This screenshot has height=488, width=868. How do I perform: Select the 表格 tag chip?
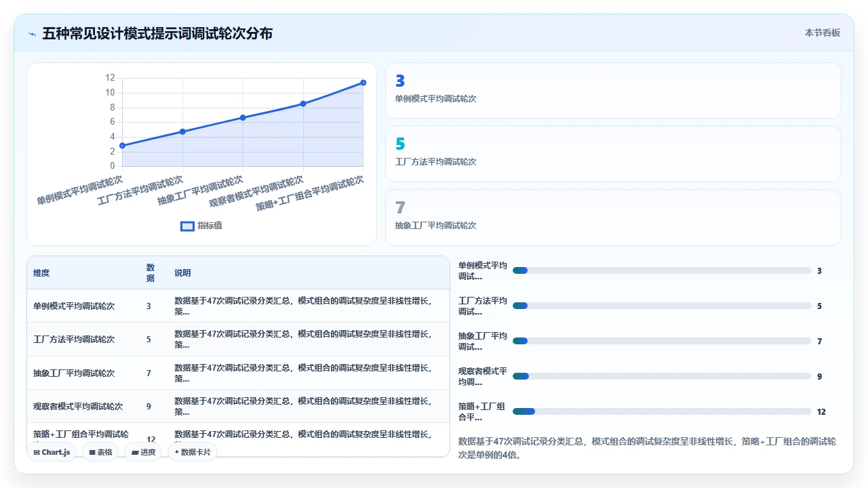tap(100, 452)
